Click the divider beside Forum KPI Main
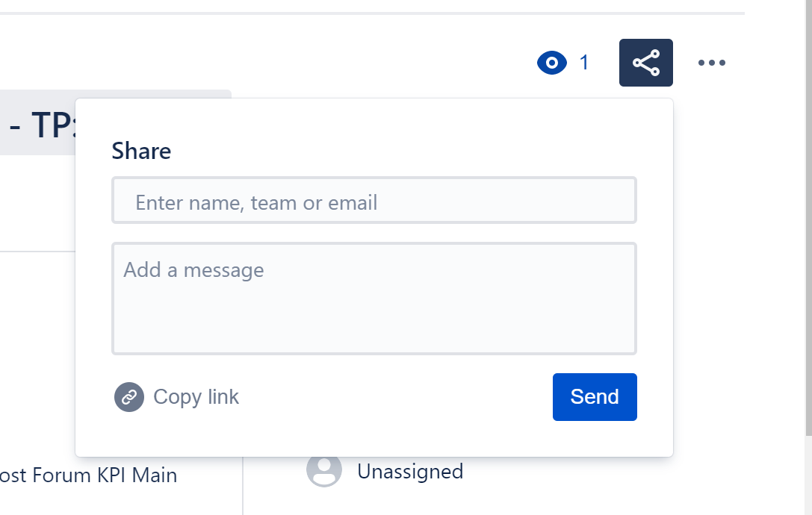This screenshot has width=812, height=515. pos(242,485)
